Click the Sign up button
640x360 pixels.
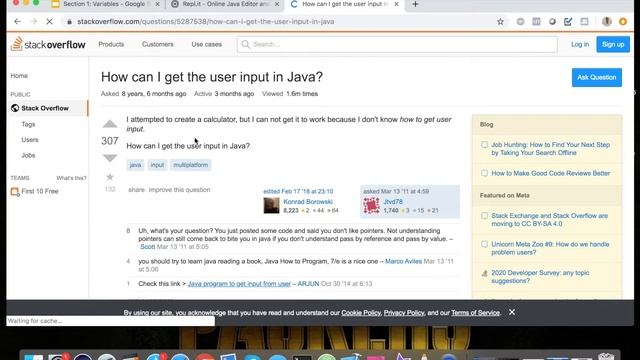coord(613,44)
